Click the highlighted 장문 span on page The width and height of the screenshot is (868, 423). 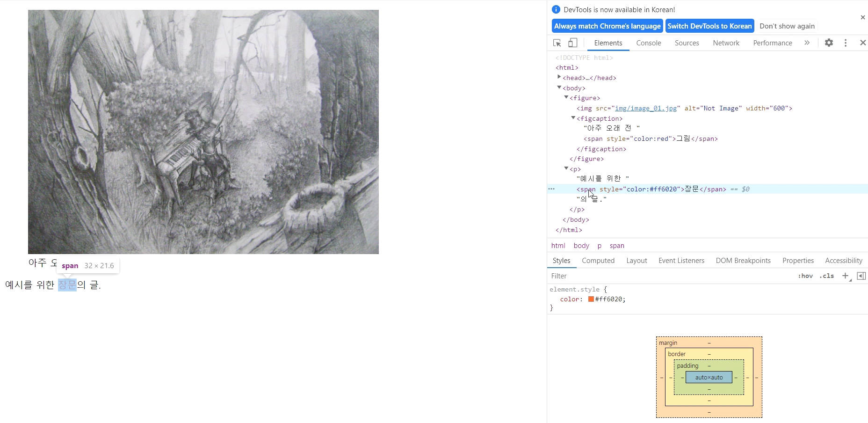(67, 285)
